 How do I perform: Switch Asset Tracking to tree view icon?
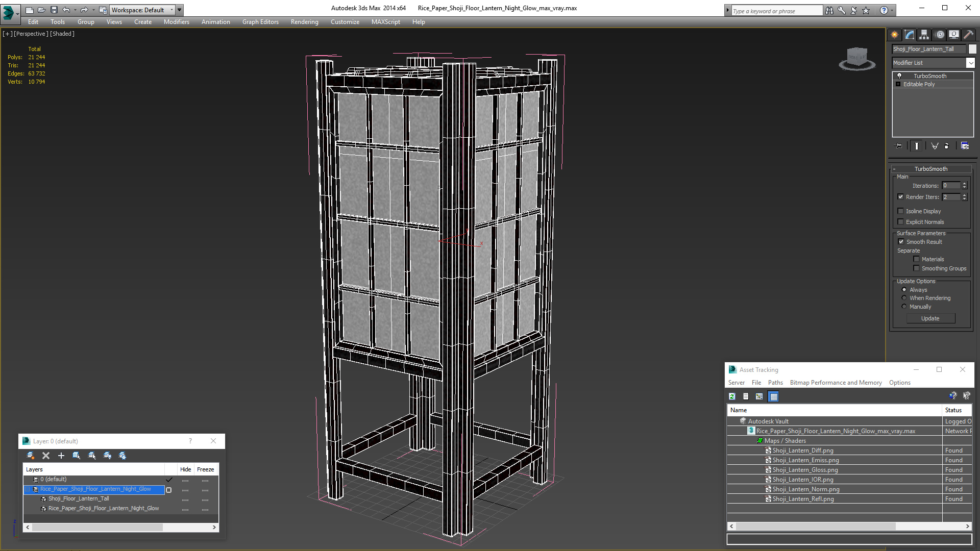pos(759,396)
